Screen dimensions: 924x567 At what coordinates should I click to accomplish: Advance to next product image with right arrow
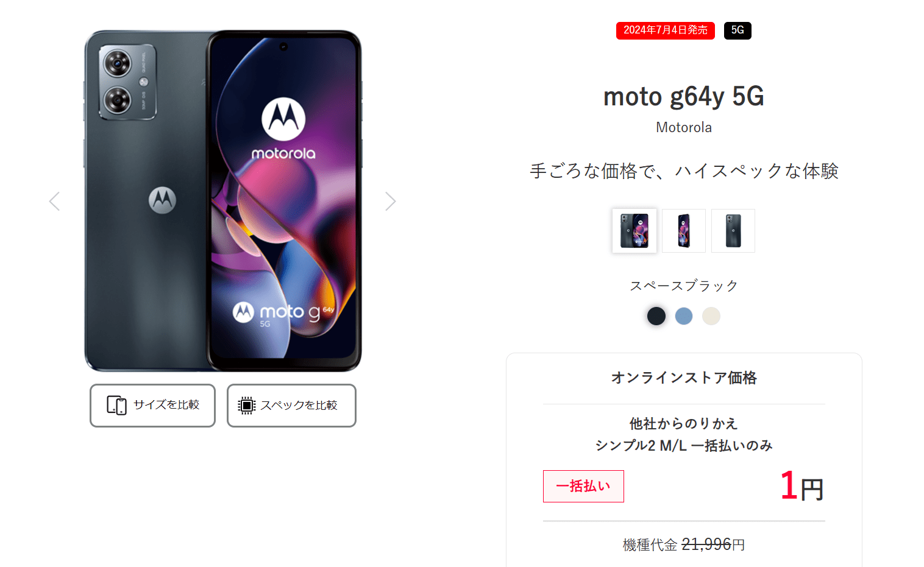click(x=391, y=201)
